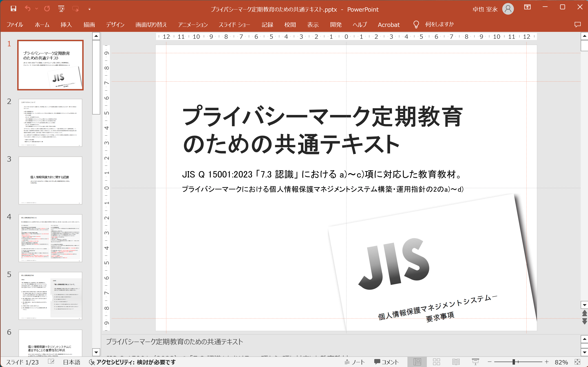The width and height of the screenshot is (588, 367).
Task: Switch to the ホーム tab
Action: (42, 25)
